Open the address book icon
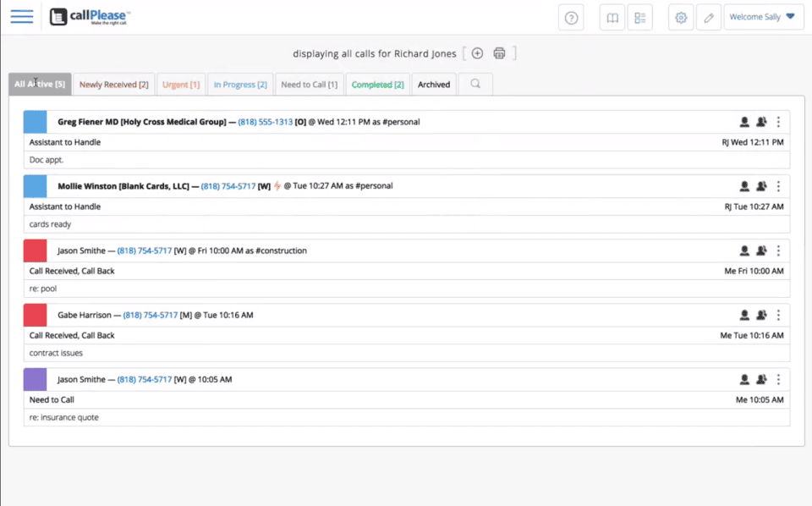The height and width of the screenshot is (506, 812). (612, 18)
